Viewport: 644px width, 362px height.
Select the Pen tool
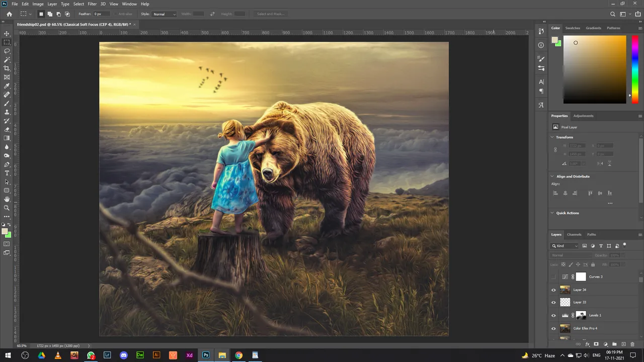click(x=7, y=164)
